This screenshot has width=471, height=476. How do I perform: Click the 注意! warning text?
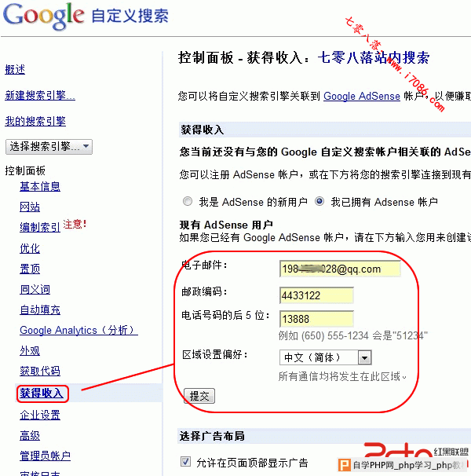pyautogui.click(x=75, y=224)
